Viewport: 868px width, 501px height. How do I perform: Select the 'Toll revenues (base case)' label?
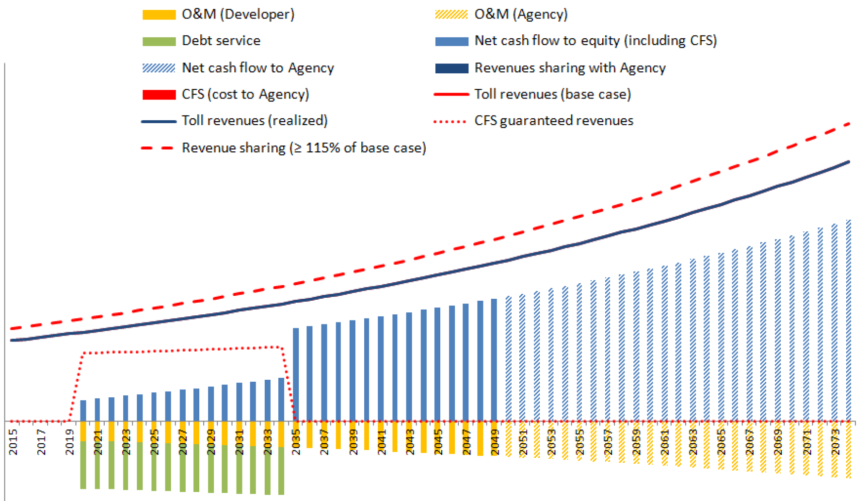(552, 94)
